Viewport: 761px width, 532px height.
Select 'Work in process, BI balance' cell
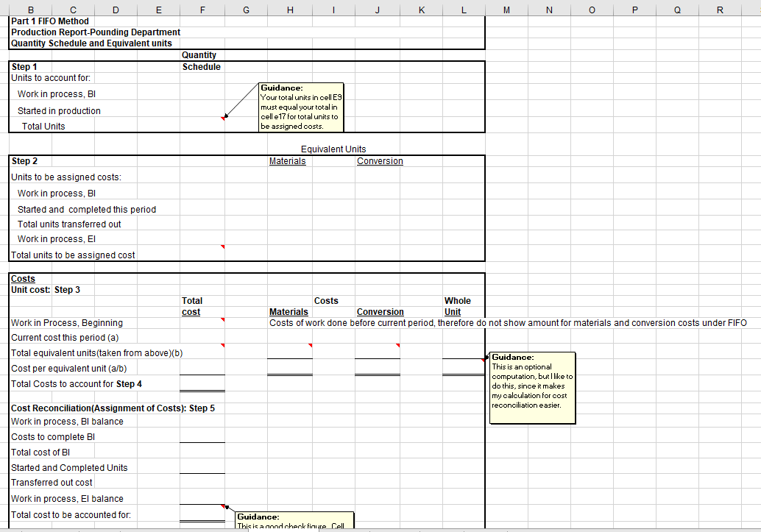tap(67, 422)
